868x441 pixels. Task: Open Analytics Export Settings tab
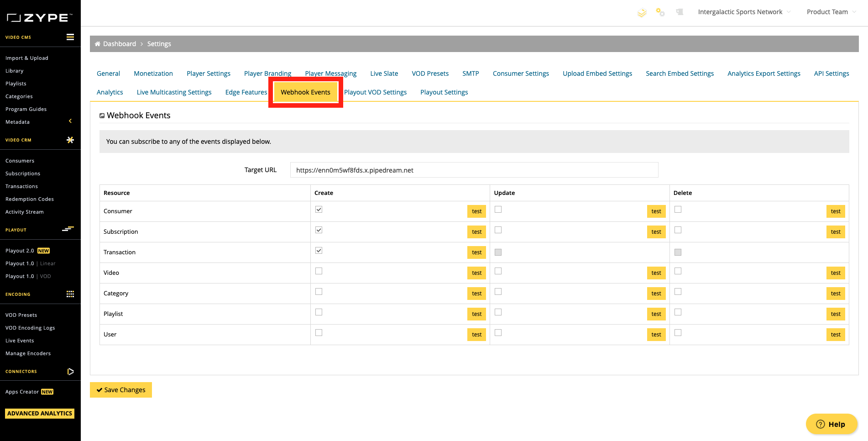[x=763, y=73]
